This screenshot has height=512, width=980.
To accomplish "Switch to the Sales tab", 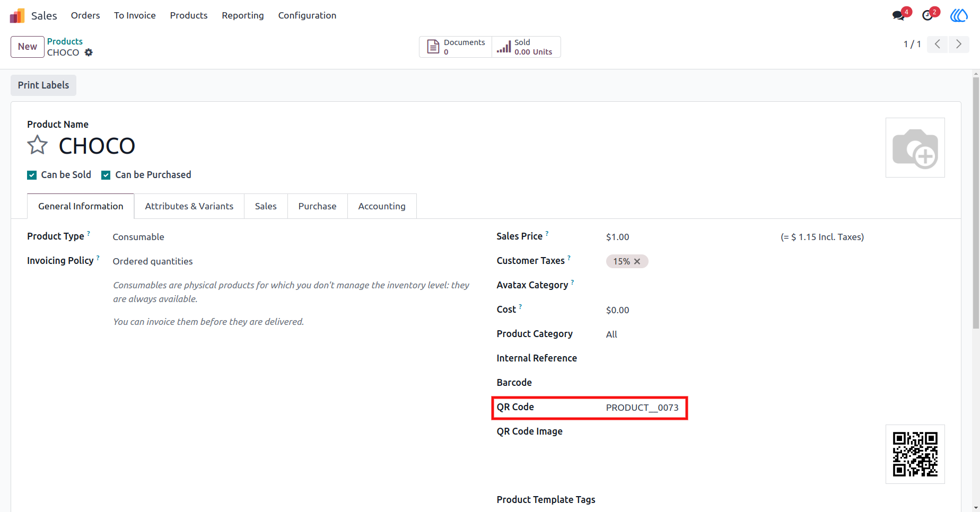I will 266,206.
